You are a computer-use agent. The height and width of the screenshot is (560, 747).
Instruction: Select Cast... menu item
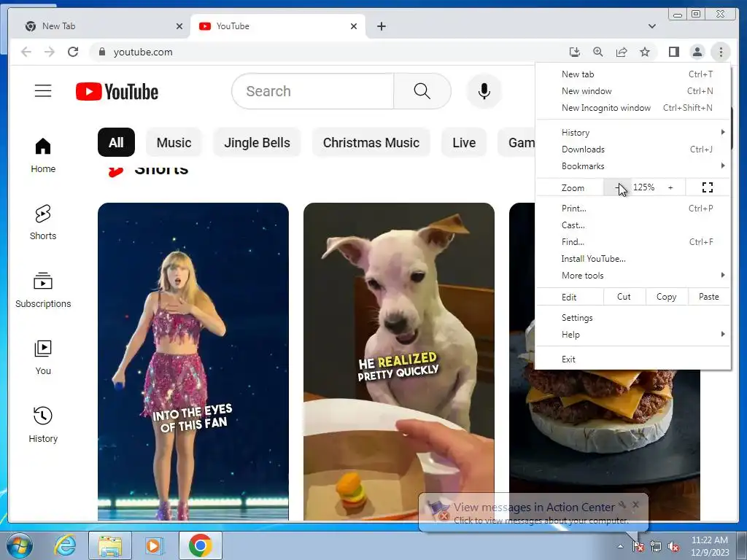(x=634, y=225)
